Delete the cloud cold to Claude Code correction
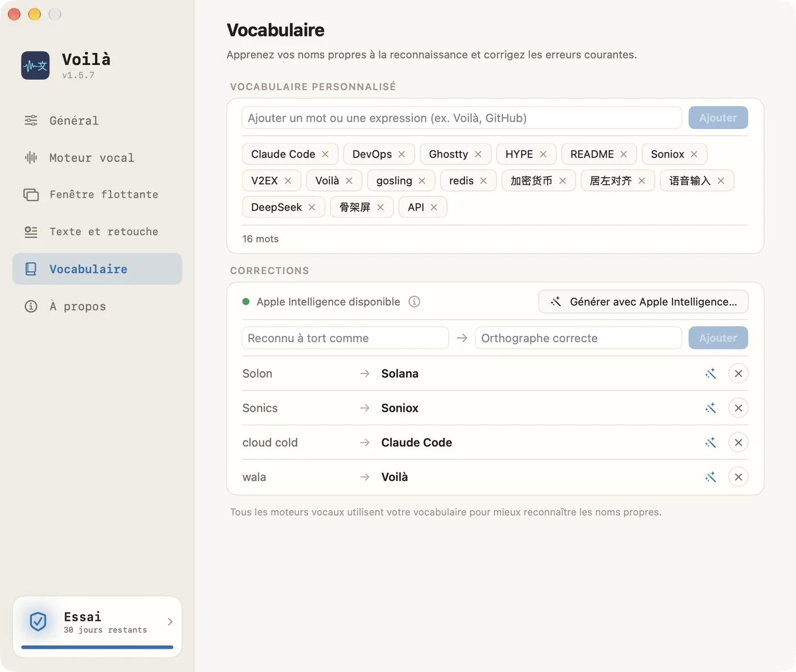This screenshot has width=796, height=672. click(x=739, y=442)
